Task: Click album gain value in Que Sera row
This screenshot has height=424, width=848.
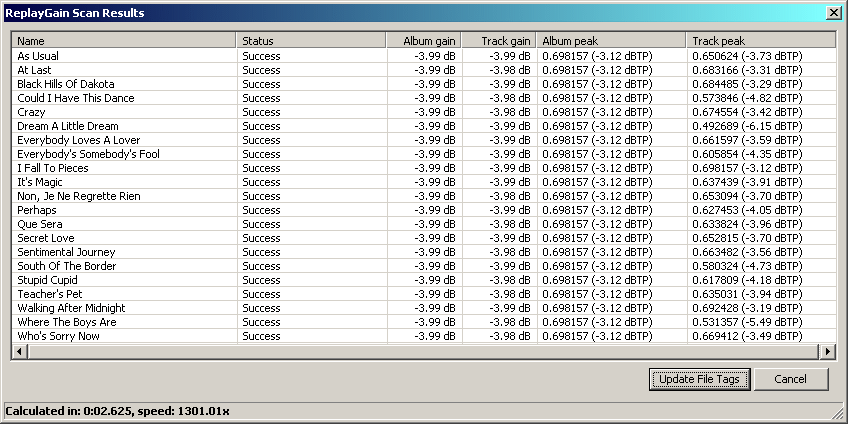Action: click(435, 224)
